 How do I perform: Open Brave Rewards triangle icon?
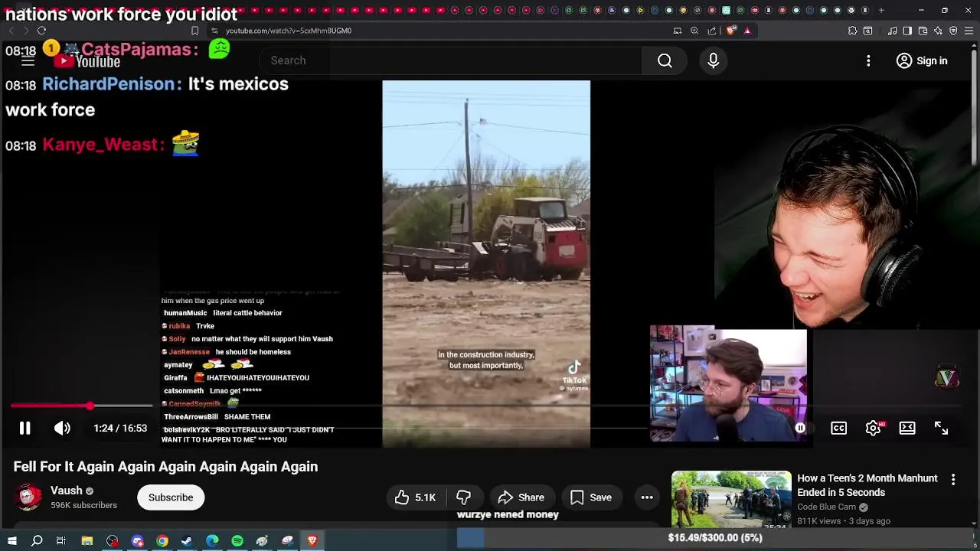click(747, 31)
